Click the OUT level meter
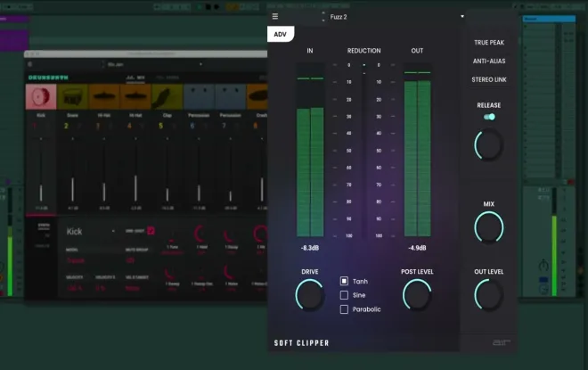 [x=417, y=150]
